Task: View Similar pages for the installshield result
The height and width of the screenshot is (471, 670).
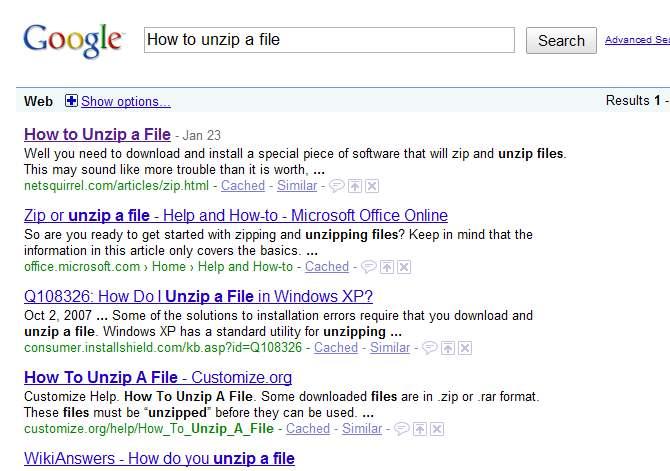Action: click(390, 348)
